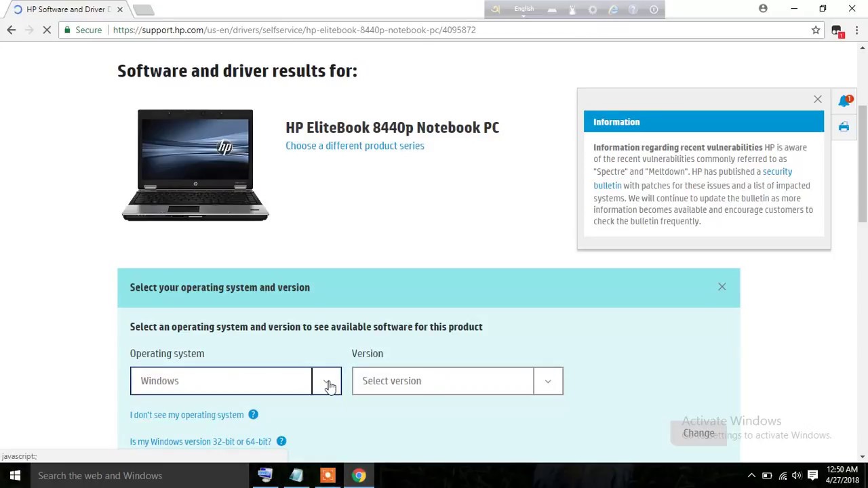This screenshot has width=868, height=488.
Task: Open the Wi-Fi network tray icon
Action: point(783,476)
